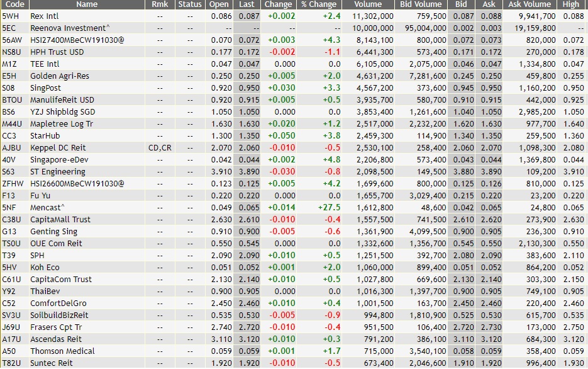Click Frasers Cpt Tr name

click(56, 327)
